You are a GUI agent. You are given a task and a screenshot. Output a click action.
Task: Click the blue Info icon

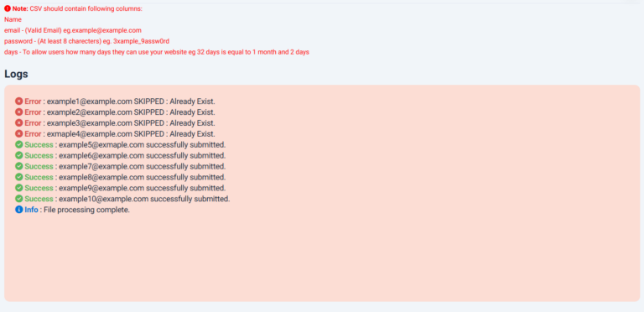coord(19,210)
